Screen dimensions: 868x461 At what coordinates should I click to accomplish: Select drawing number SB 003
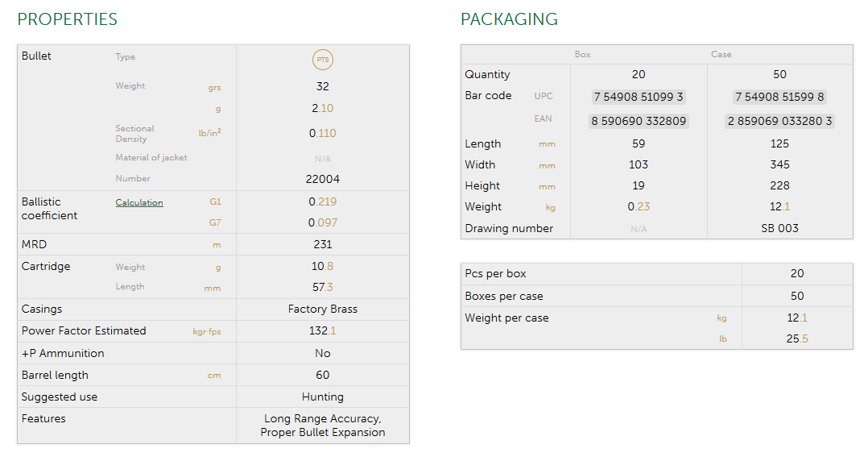click(x=779, y=228)
